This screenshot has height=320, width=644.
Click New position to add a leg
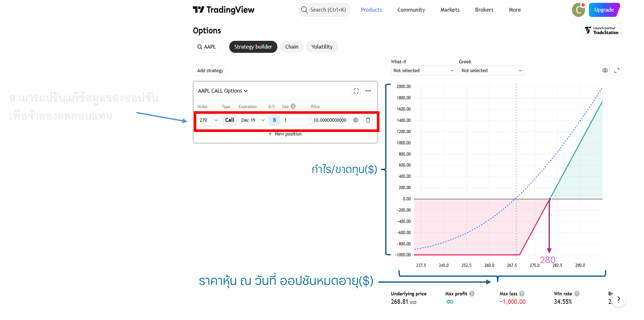[285, 134]
